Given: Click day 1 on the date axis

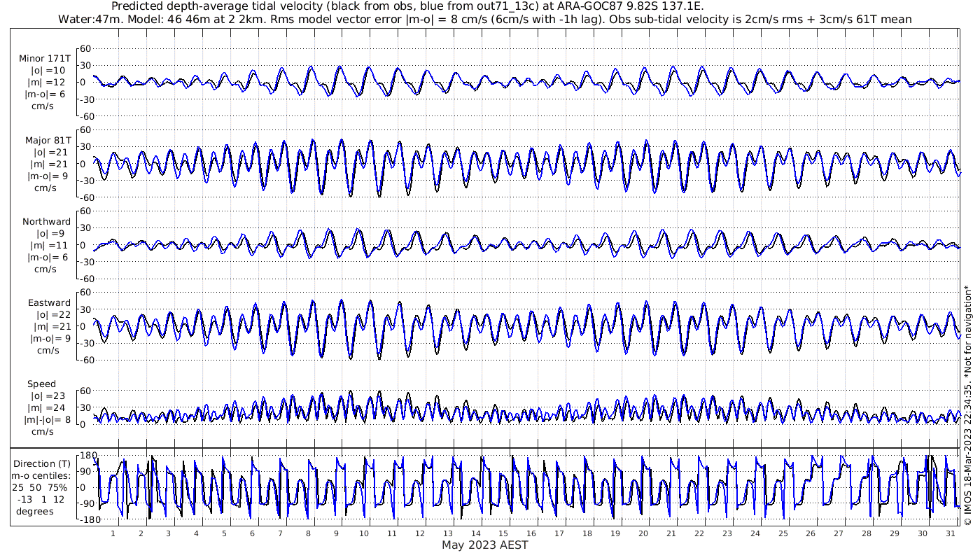Looking at the screenshot, I should point(113,533).
